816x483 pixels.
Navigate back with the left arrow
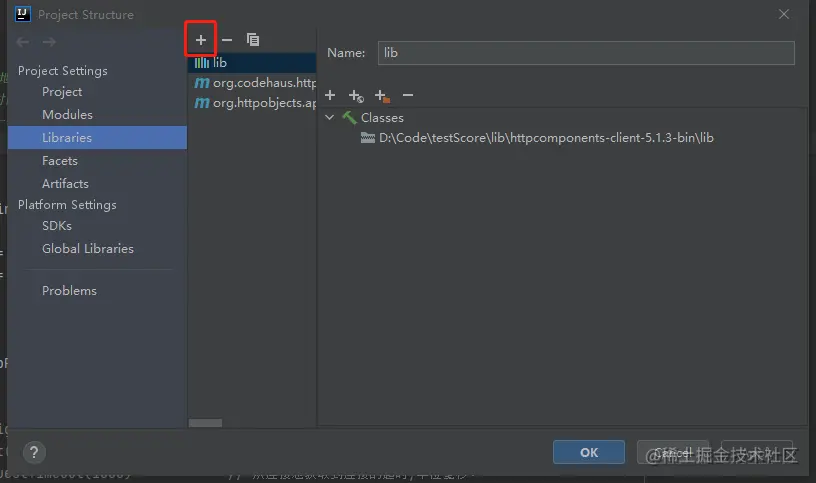click(22, 42)
